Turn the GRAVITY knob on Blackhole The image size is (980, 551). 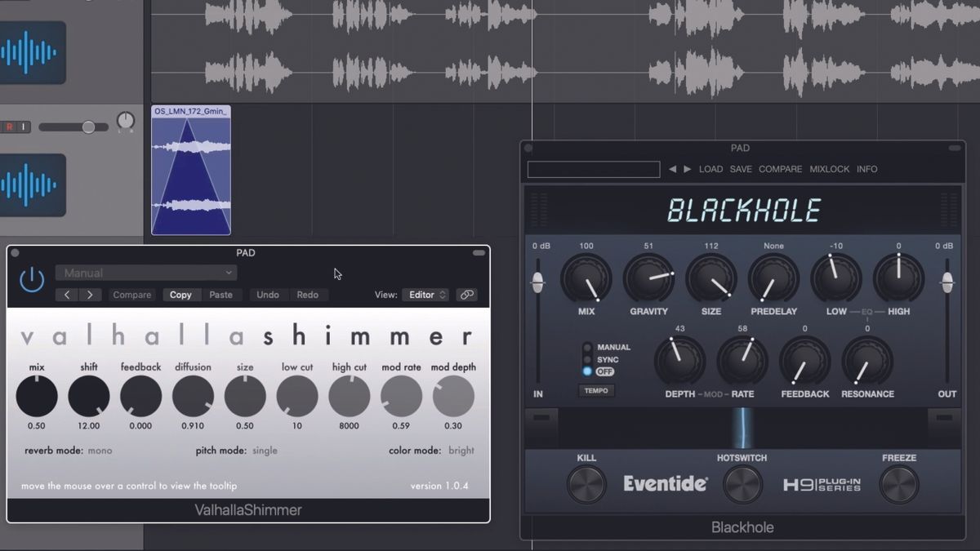click(648, 278)
